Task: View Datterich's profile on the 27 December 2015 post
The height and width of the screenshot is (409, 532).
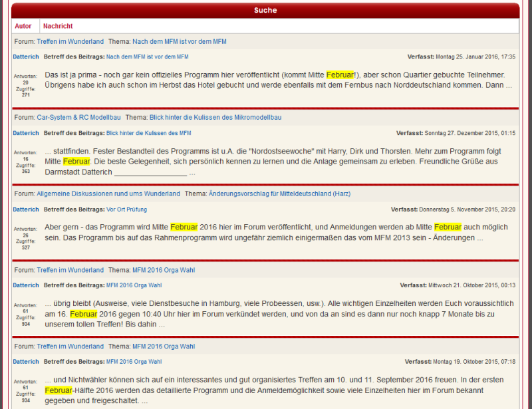Action: click(26, 133)
